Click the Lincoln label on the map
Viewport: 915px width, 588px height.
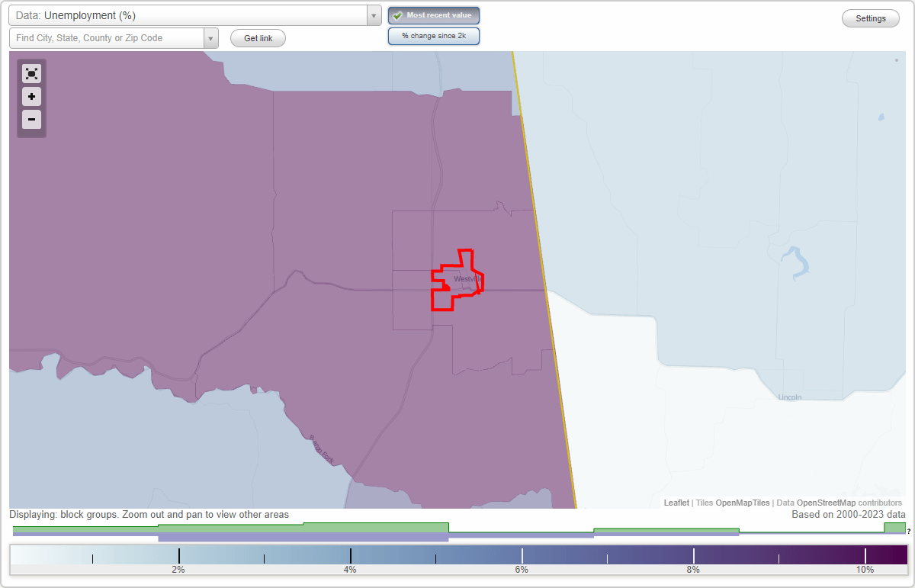(789, 397)
